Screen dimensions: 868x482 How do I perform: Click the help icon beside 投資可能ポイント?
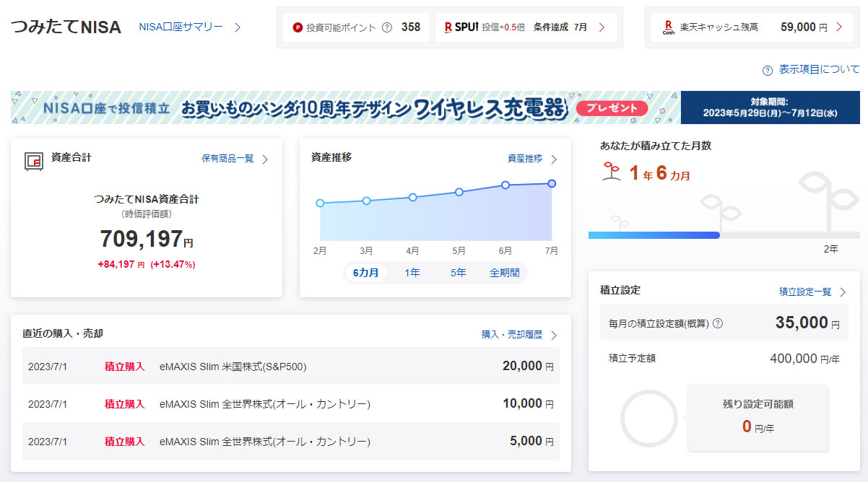386,27
